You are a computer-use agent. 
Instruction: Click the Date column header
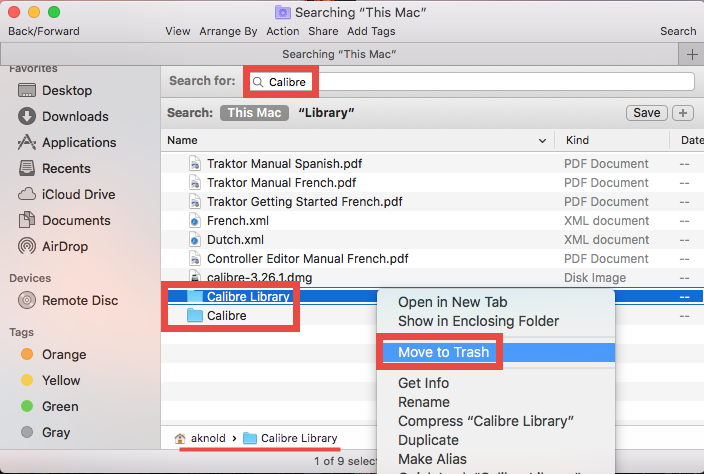692,140
